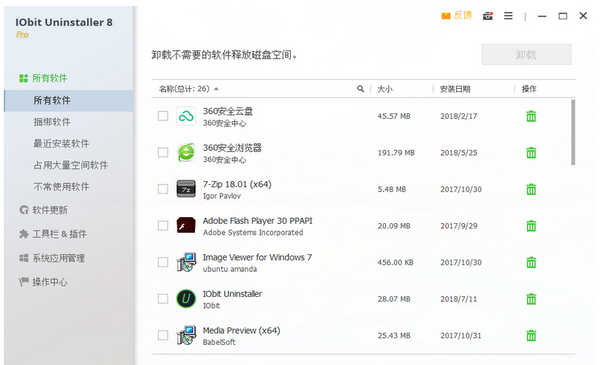
Task: Click trash icon for Media Preview (x64)
Action: (531, 336)
